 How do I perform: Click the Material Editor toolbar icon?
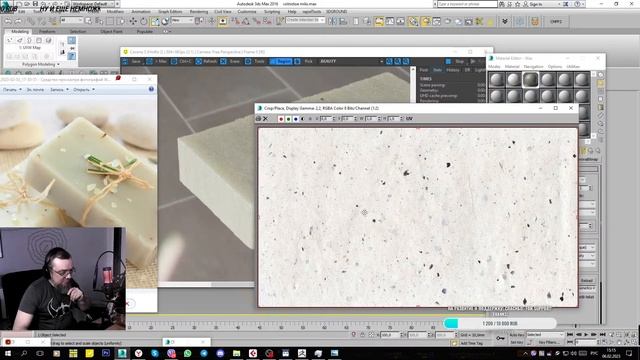[413, 21]
